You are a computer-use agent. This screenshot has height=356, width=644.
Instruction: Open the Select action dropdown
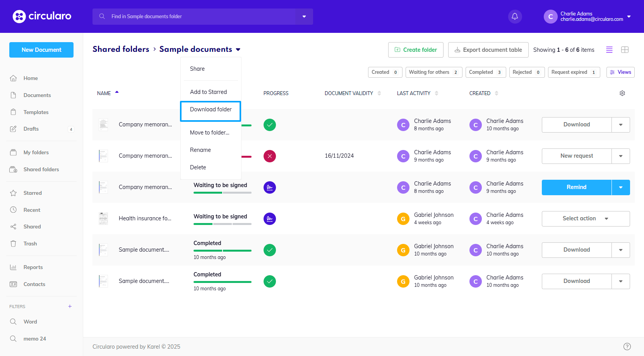585,219
